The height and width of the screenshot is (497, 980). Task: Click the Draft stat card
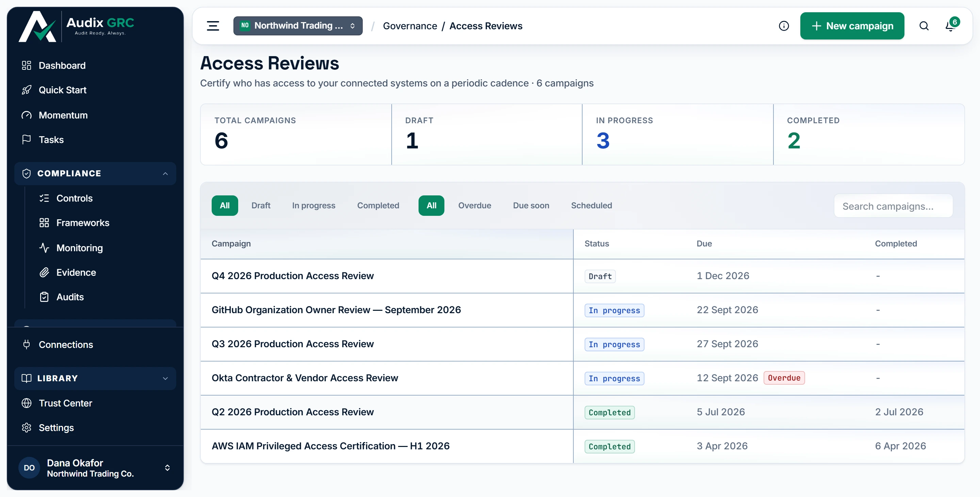point(487,134)
